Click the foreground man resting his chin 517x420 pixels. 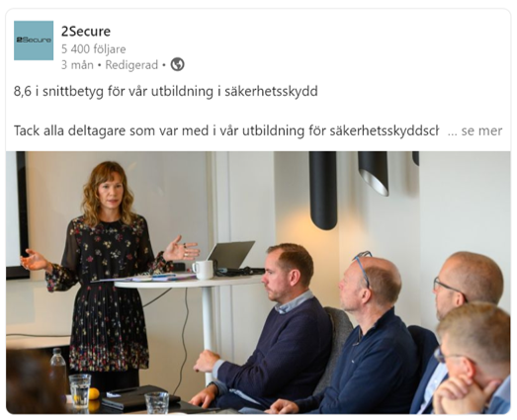point(473,360)
